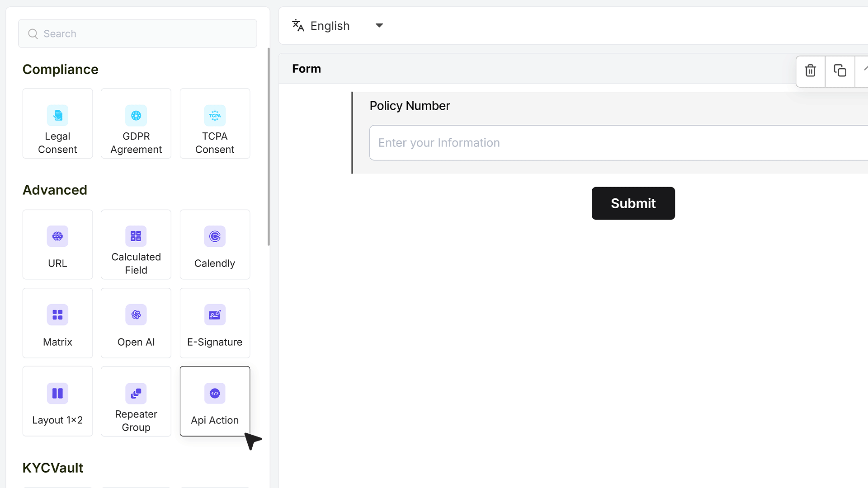The width and height of the screenshot is (868, 488).
Task: Add the Open AI element
Action: click(x=136, y=323)
